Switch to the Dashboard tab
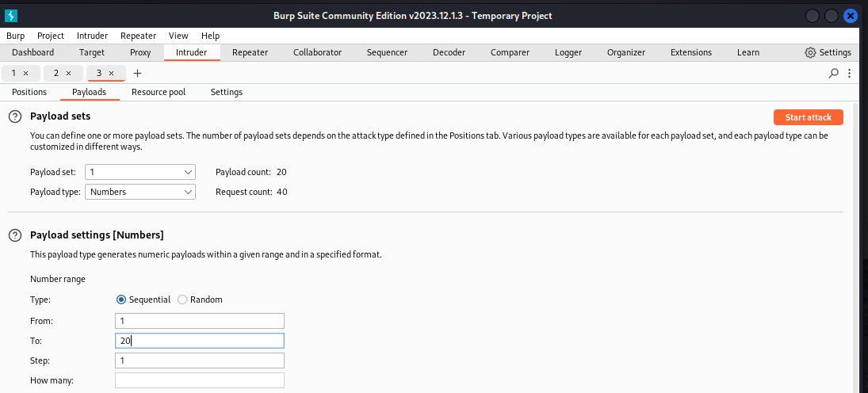The image size is (868, 393). [x=33, y=52]
